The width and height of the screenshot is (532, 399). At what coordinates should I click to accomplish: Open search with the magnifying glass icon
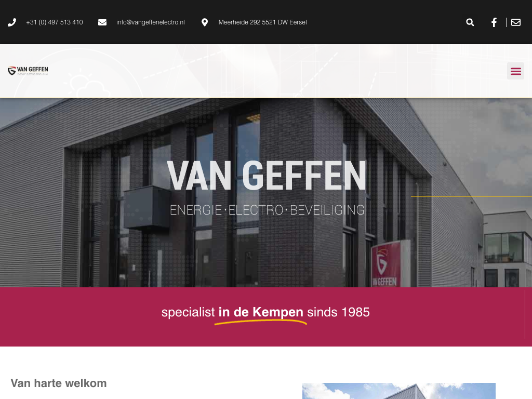pos(470,22)
